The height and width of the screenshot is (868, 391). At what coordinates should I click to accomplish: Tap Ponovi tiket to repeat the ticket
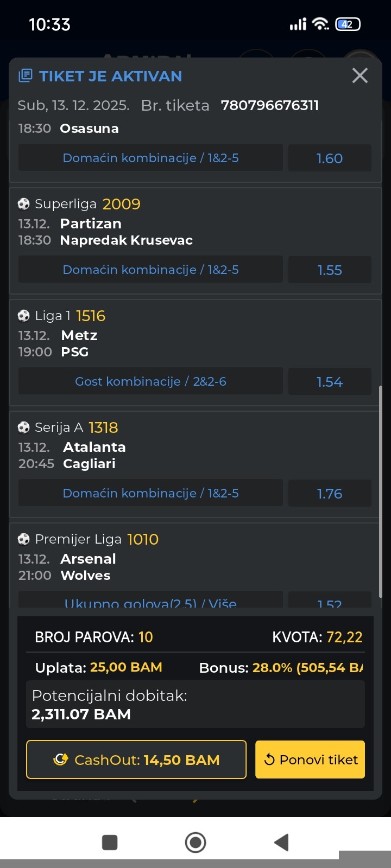click(310, 759)
